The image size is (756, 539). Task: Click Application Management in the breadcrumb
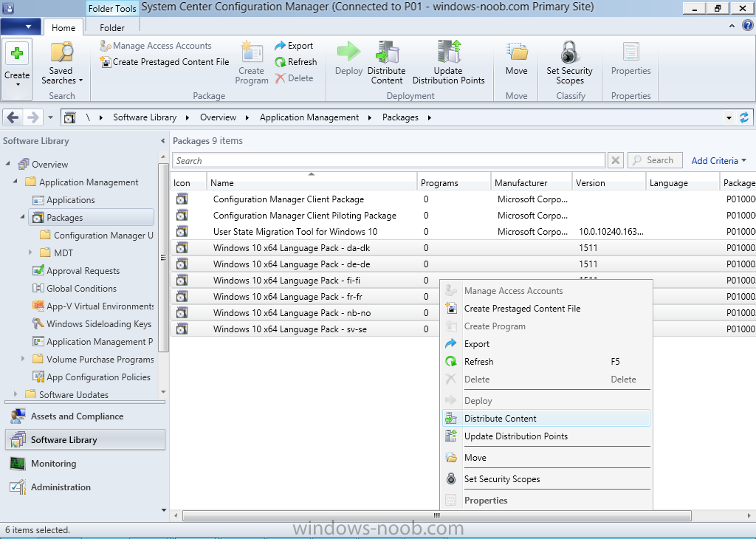pyautogui.click(x=309, y=117)
